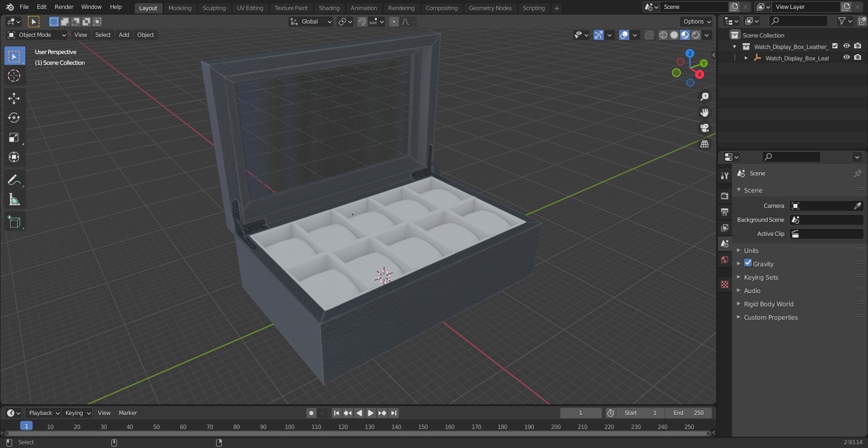Switch to wireframe shading

pos(663,35)
